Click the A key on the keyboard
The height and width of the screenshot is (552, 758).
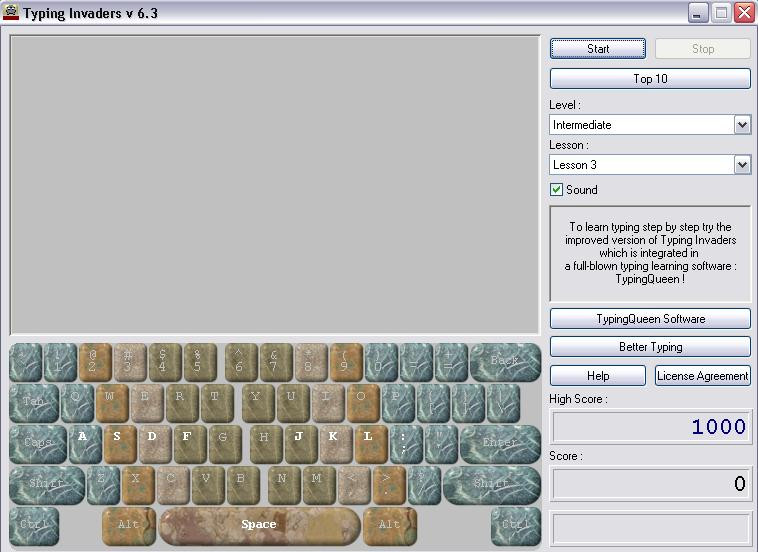coord(85,445)
